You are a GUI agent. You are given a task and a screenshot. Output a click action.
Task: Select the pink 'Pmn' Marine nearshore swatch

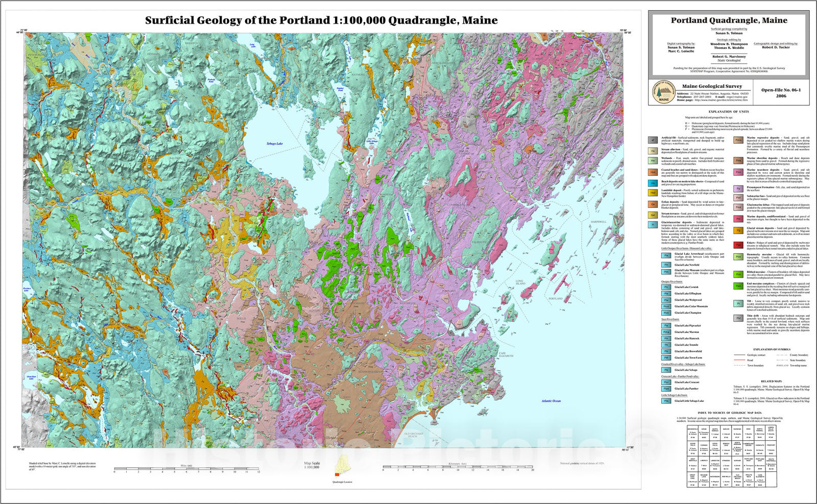738,172
